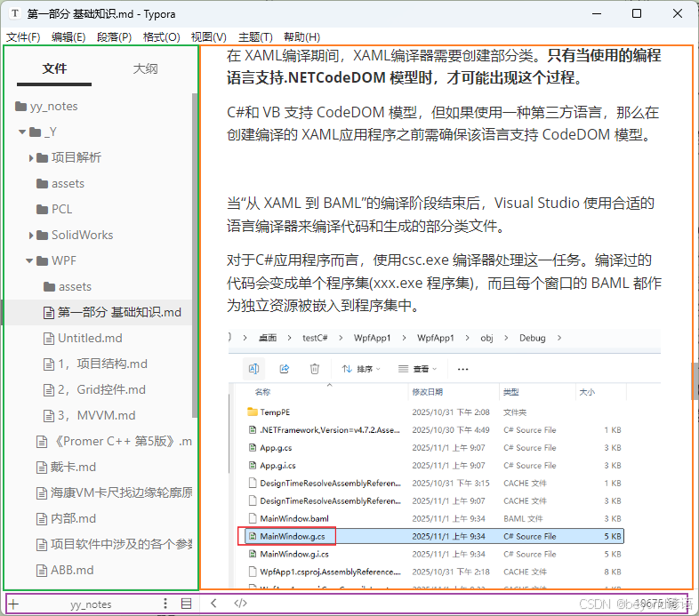The width and height of the screenshot is (699, 616).
Task: Open 《Promer C++ 第5版》 file
Action: coord(114,441)
